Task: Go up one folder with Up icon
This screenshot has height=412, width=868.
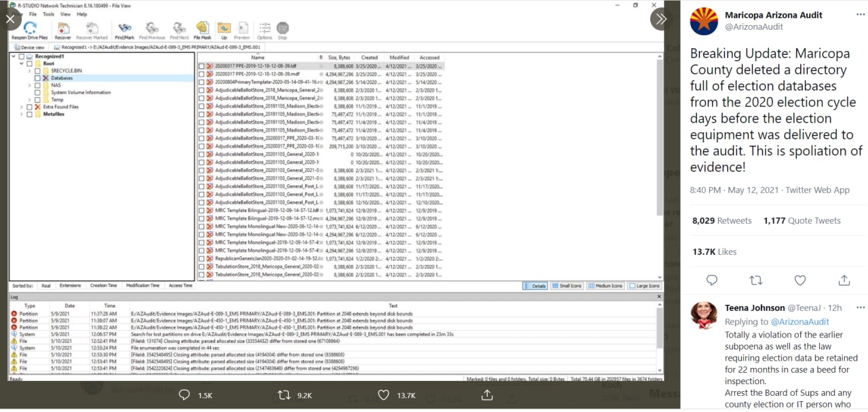Action: (224, 30)
